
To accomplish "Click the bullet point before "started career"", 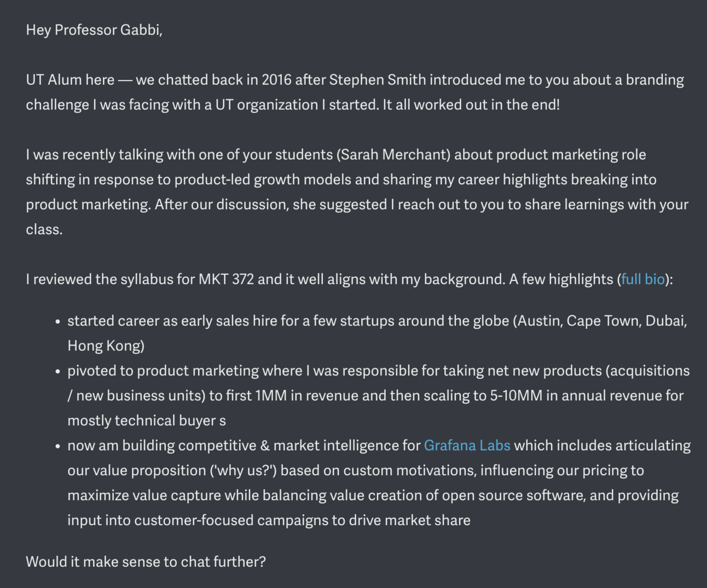I will click(57, 322).
